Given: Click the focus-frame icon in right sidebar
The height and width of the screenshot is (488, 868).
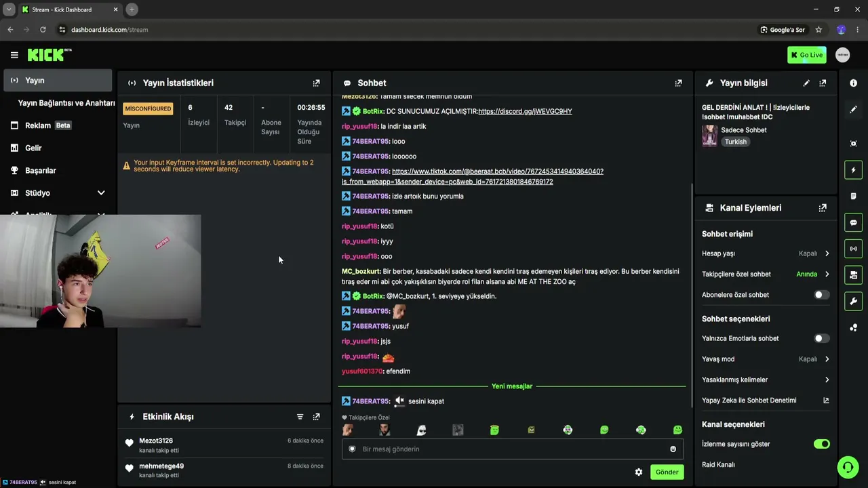Looking at the screenshot, I should point(853,144).
